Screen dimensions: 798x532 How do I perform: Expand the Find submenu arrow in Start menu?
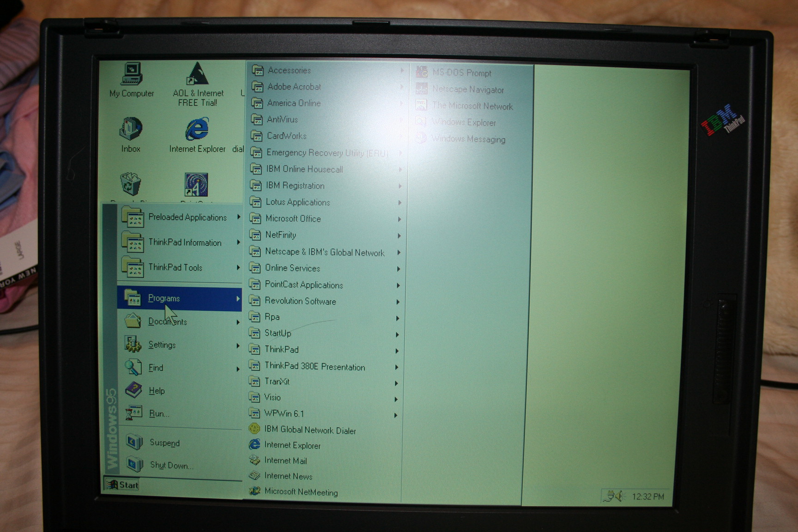pyautogui.click(x=238, y=369)
